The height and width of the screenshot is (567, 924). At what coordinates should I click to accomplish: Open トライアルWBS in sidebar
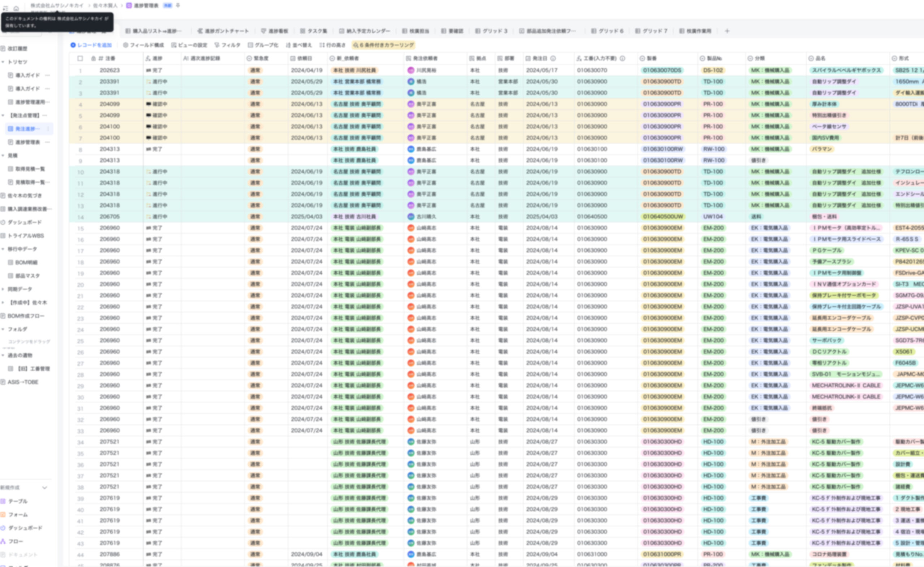[26, 236]
